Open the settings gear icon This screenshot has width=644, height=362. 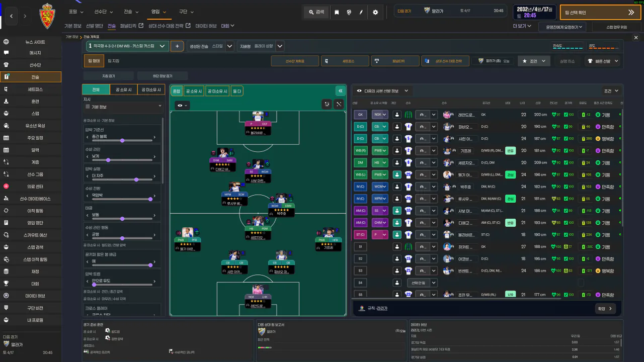pyautogui.click(x=375, y=12)
